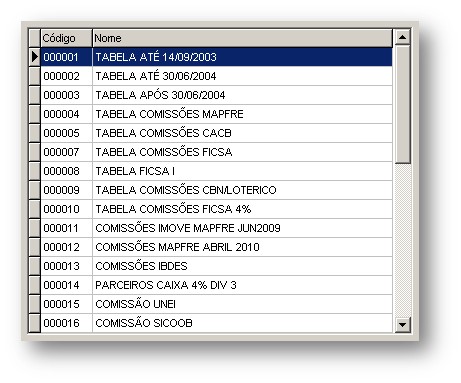Click the row selector box beside code 000010
Image resolution: width=461 pixels, height=383 pixels.
(x=34, y=209)
